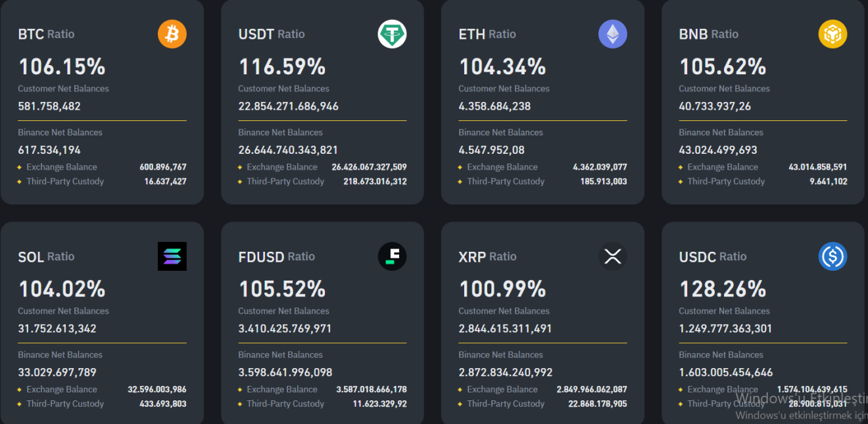868x424 pixels.
Task: Click the FDUSD black circle icon
Action: 393,256
